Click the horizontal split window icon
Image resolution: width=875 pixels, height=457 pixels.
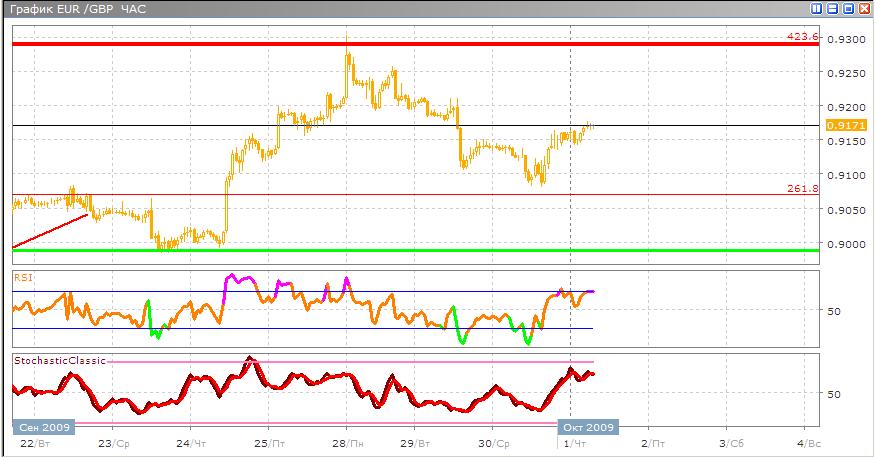coord(833,9)
